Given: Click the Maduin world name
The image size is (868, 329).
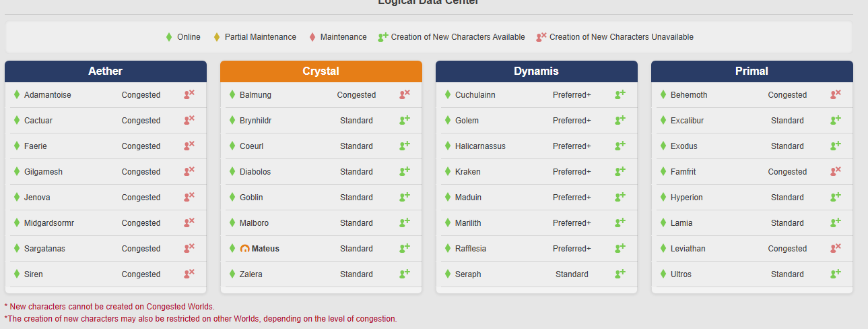Looking at the screenshot, I should 469,198.
